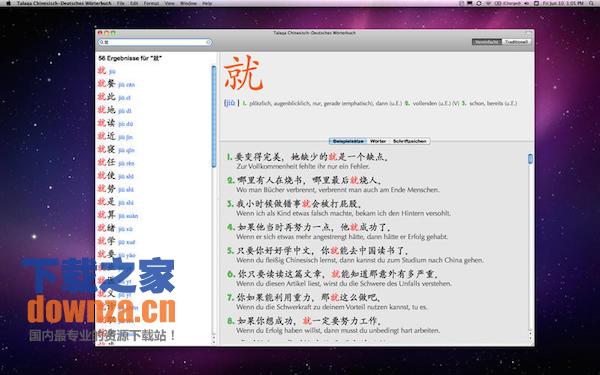Select the result 就是 jiù shì
Screen dimensions: 600x375
[x=116, y=202]
